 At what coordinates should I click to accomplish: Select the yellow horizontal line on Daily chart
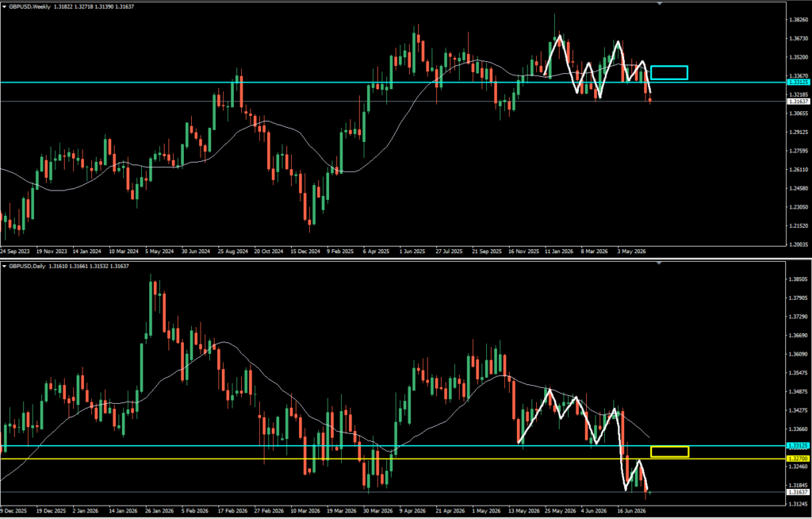click(x=393, y=459)
